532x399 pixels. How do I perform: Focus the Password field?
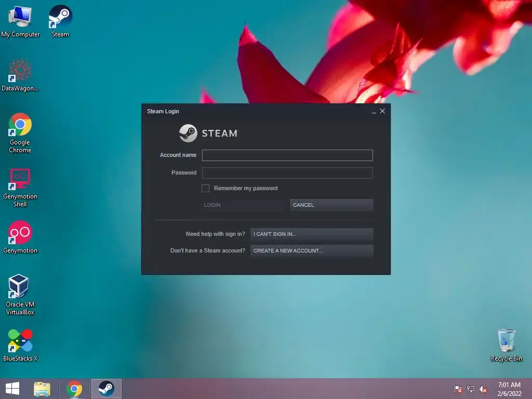click(x=287, y=173)
